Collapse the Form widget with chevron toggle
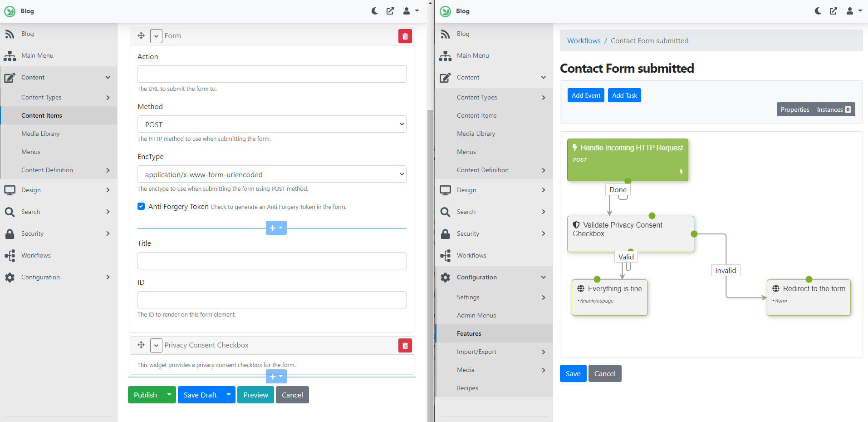868x422 pixels. (156, 36)
